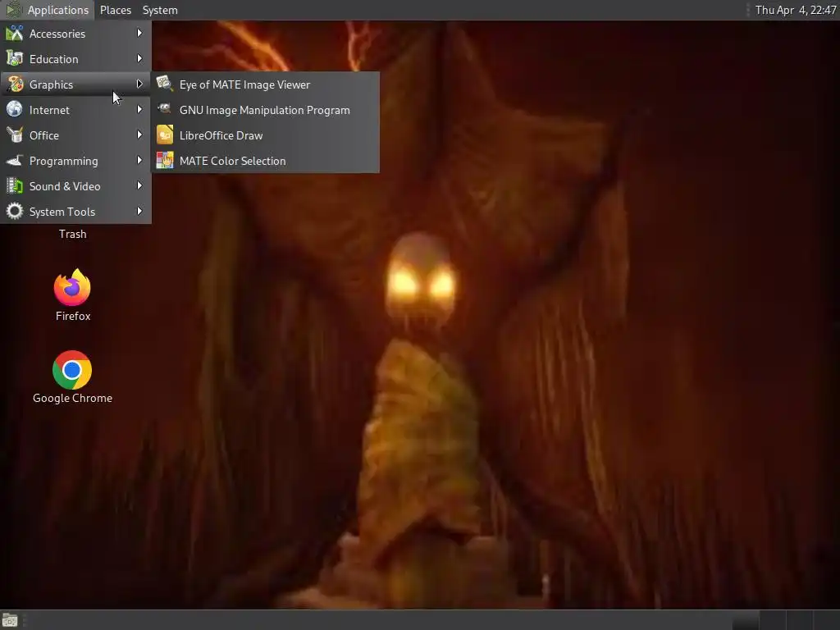Expand the Graphics submenu arrow
Image resolution: width=840 pixels, height=630 pixels.
pos(139,84)
